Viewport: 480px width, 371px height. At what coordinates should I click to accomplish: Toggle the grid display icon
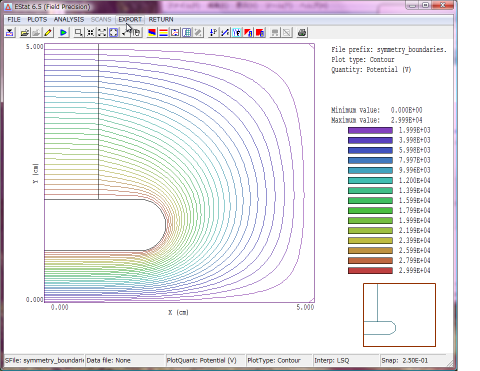pos(187,33)
